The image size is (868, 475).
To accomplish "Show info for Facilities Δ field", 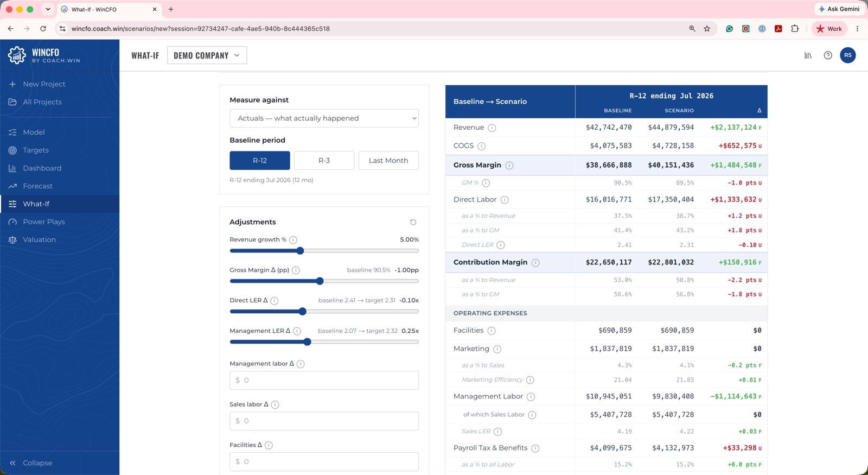I will pyautogui.click(x=269, y=445).
